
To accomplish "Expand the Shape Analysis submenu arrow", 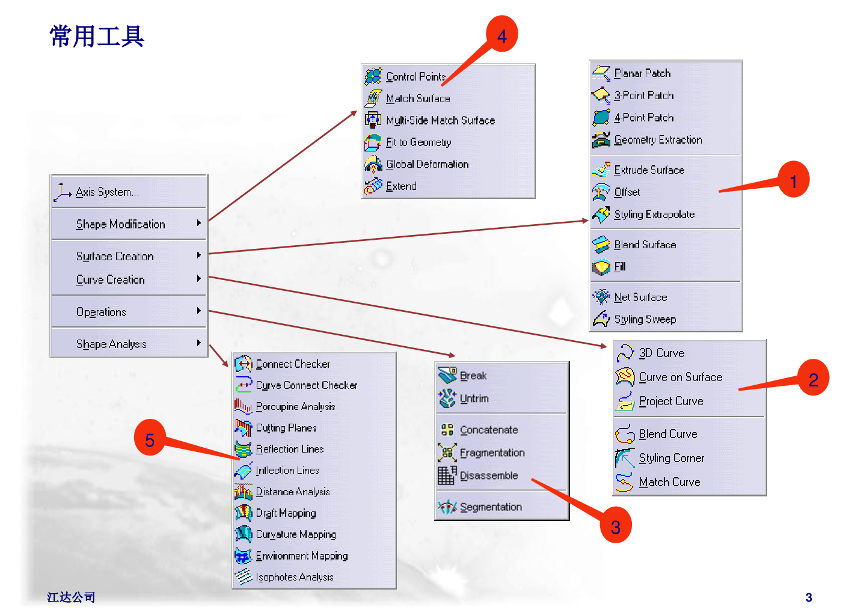I will tap(199, 343).
